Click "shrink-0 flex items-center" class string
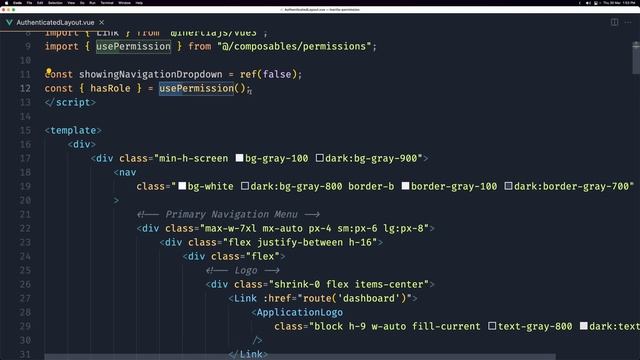The width and height of the screenshot is (640, 360). [x=349, y=284]
